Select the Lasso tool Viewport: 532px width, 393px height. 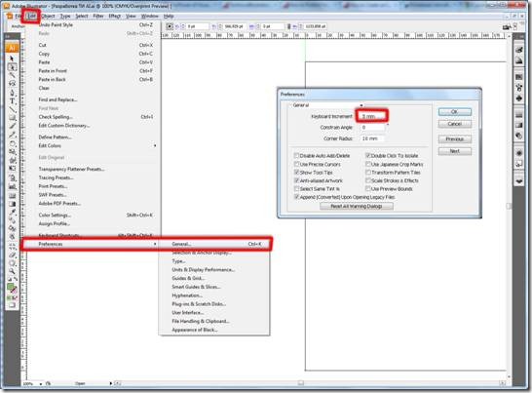click(13, 84)
